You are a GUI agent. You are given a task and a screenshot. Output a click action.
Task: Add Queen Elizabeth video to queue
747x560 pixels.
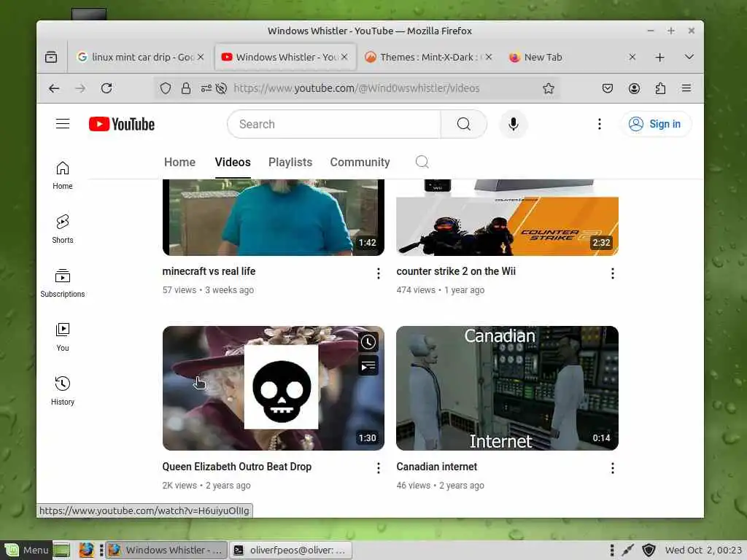(x=368, y=366)
